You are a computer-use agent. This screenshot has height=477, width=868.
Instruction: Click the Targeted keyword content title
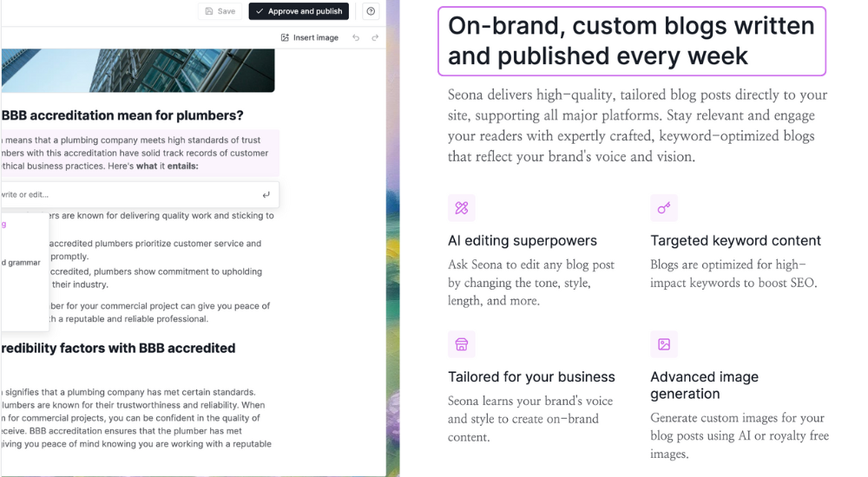click(736, 241)
